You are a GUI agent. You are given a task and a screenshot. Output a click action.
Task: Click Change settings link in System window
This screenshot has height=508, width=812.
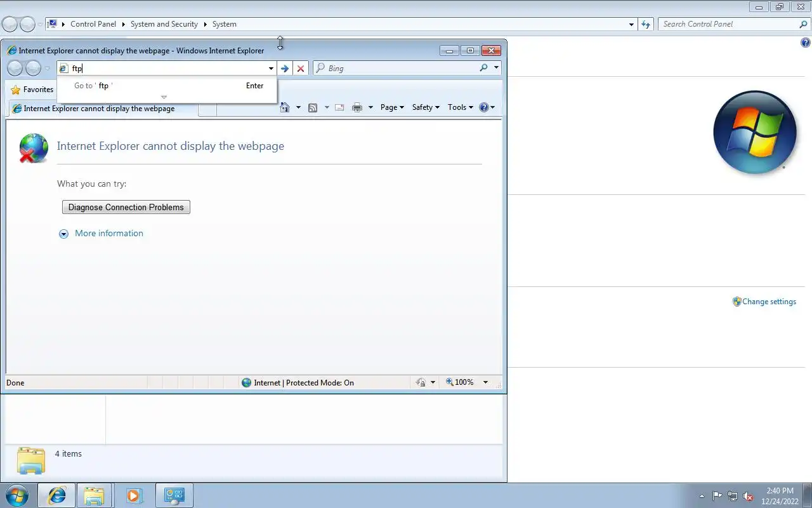[x=769, y=302]
